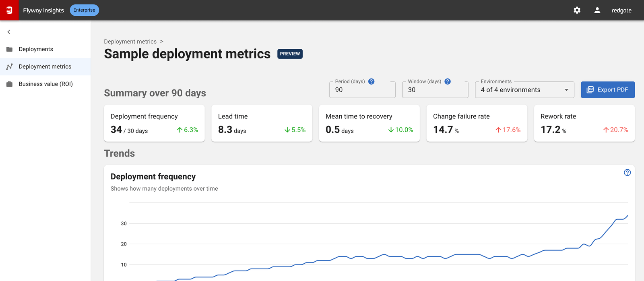Viewport: 644px width, 281px height.
Task: Click Flyway Insights title
Action: point(43,10)
